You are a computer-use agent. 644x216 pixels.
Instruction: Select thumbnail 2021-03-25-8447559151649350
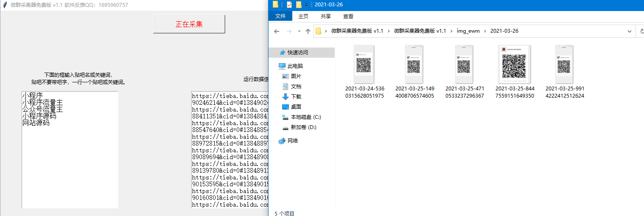click(515, 64)
